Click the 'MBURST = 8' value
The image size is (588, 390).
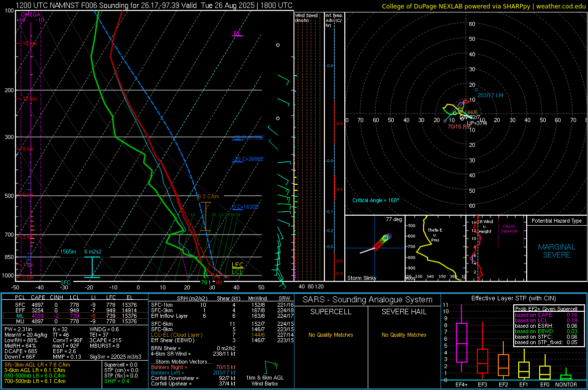click(x=104, y=346)
